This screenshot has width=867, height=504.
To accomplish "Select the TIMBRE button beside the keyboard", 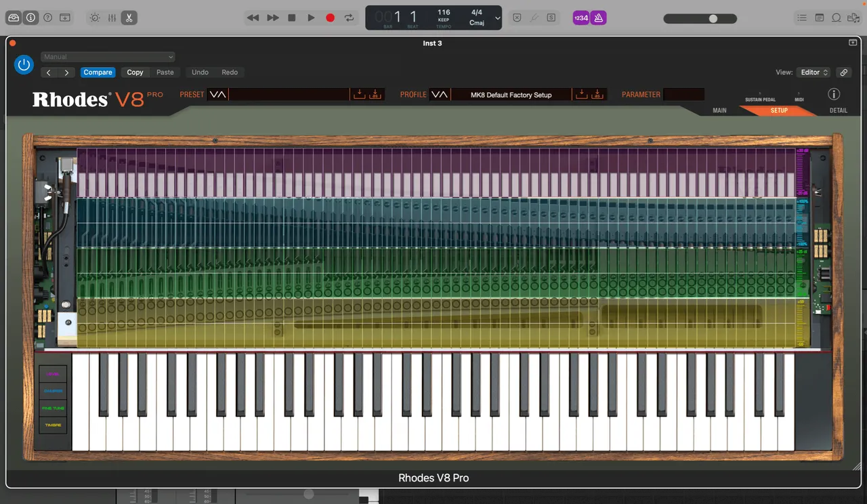I will point(53,425).
